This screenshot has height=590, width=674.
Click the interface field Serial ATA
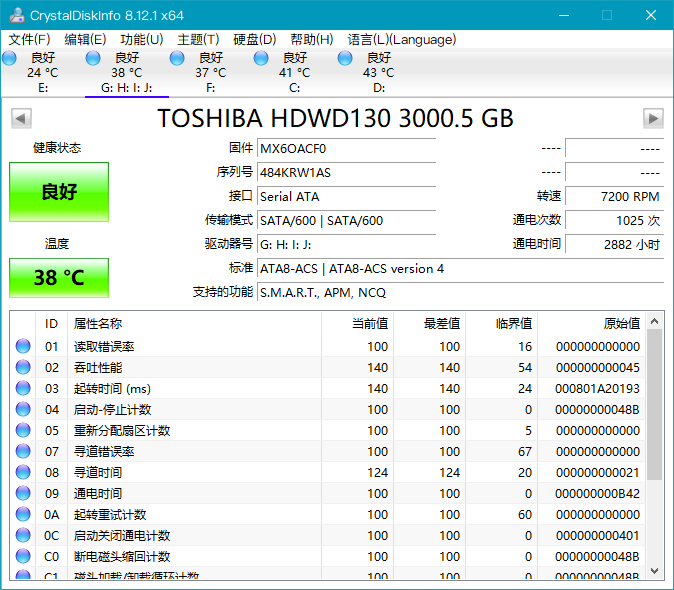click(346, 197)
